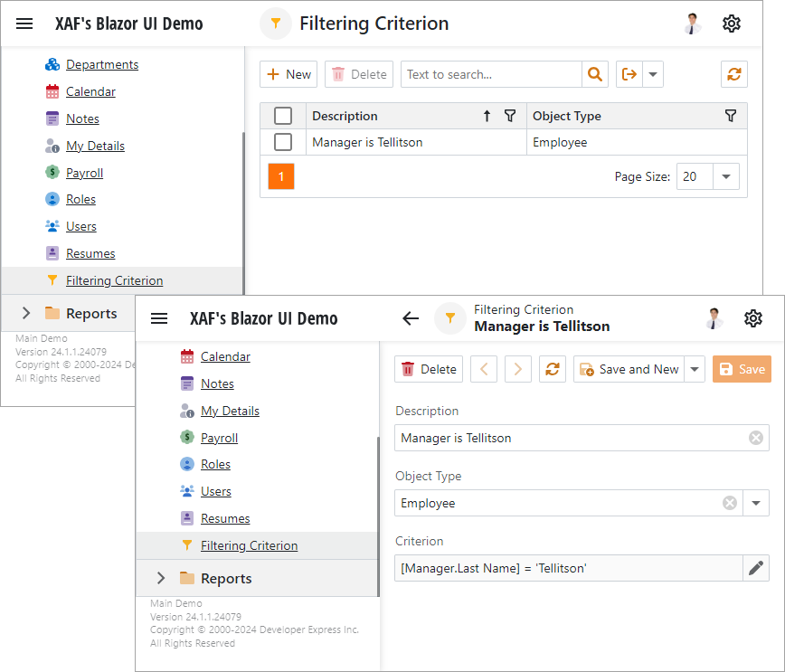
Task: Open Resumes in front window navigation
Action: 225,518
